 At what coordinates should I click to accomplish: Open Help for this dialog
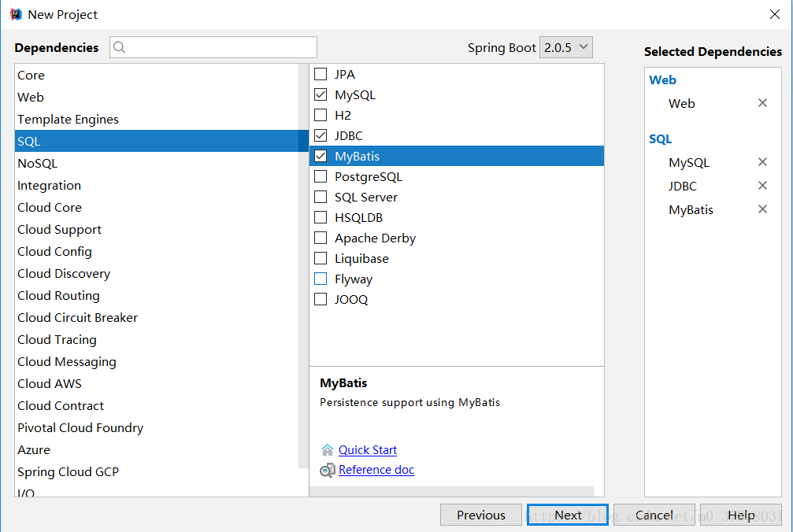click(x=741, y=515)
